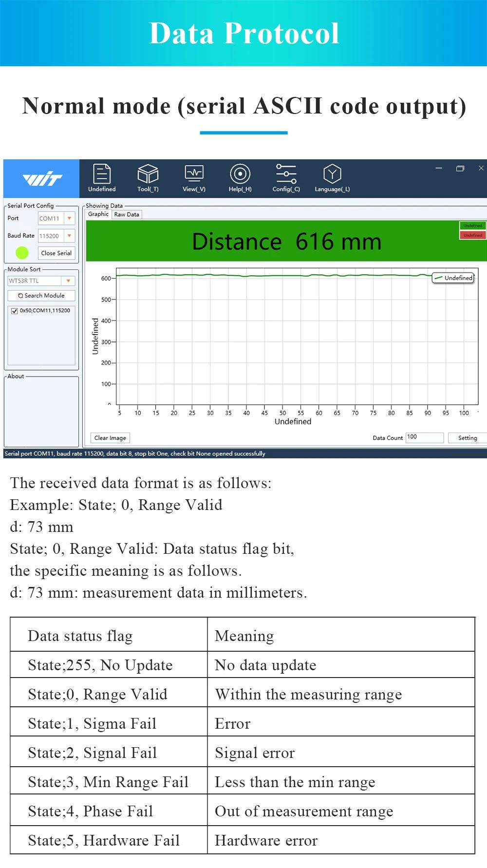The height and width of the screenshot is (868, 487).
Task: Expand the Baud Rate 115200 dropdown
Action: coord(69,236)
